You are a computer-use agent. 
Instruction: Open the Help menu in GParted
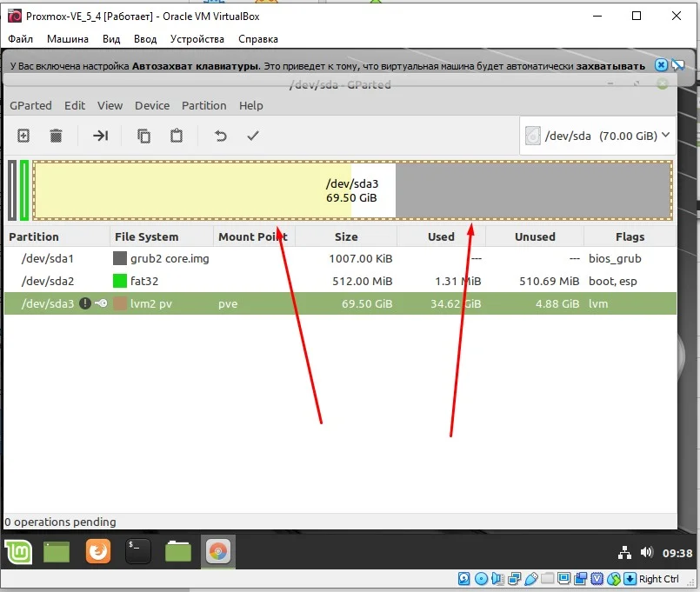251,106
